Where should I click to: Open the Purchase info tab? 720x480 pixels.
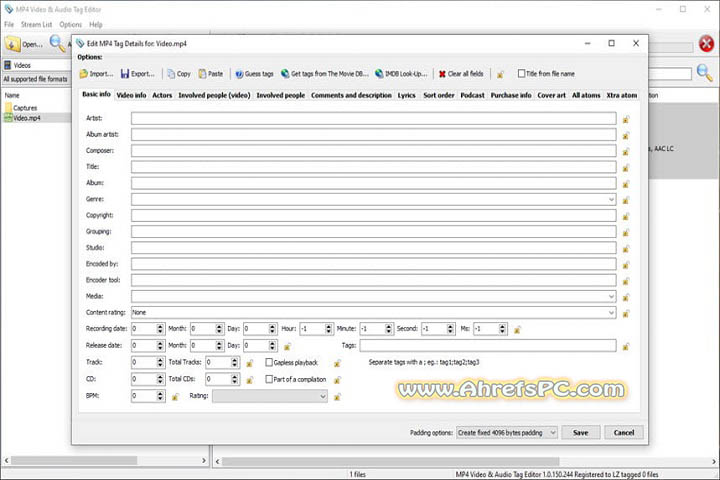[511, 95]
